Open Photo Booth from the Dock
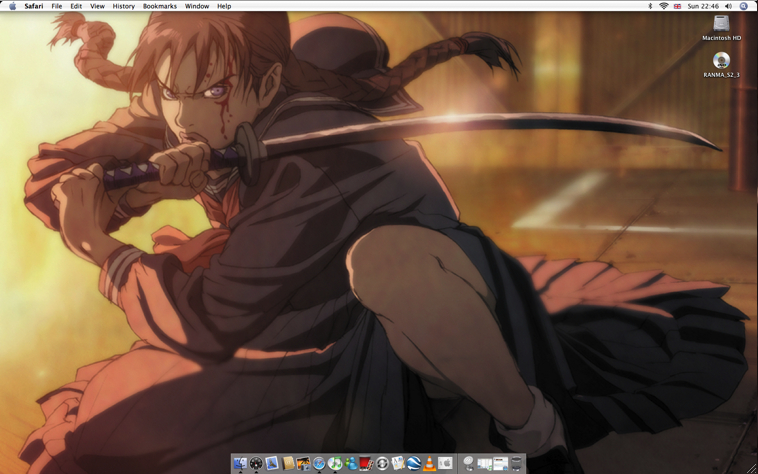The image size is (758, 474). click(x=366, y=464)
